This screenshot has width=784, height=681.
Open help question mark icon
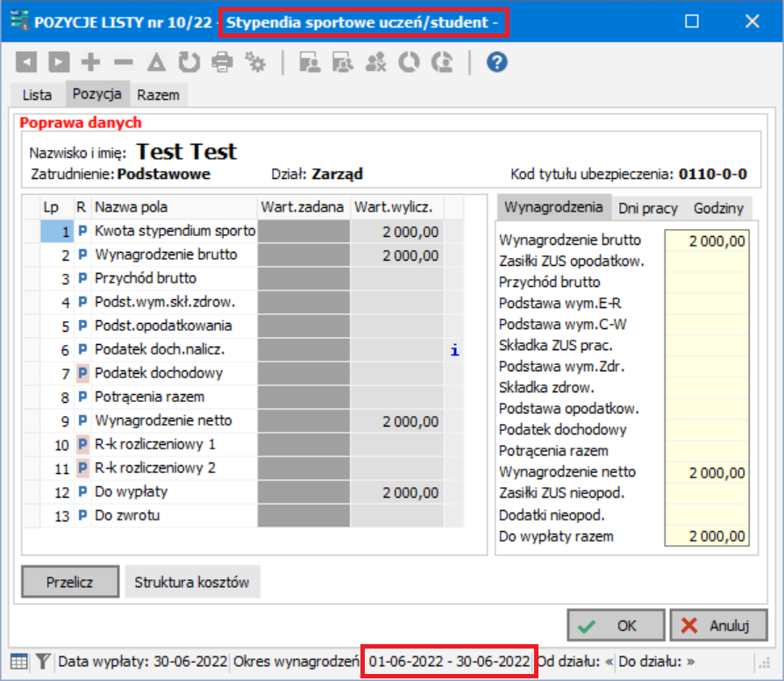(x=497, y=62)
